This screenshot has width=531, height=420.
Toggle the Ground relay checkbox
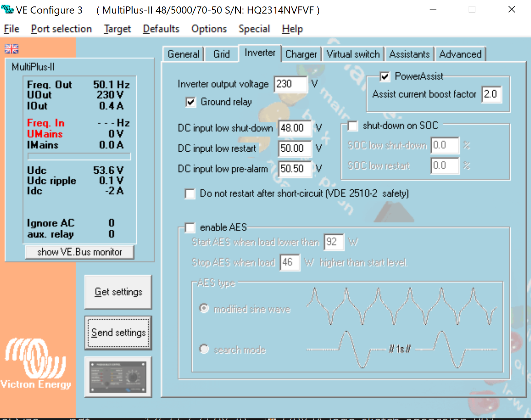click(191, 102)
